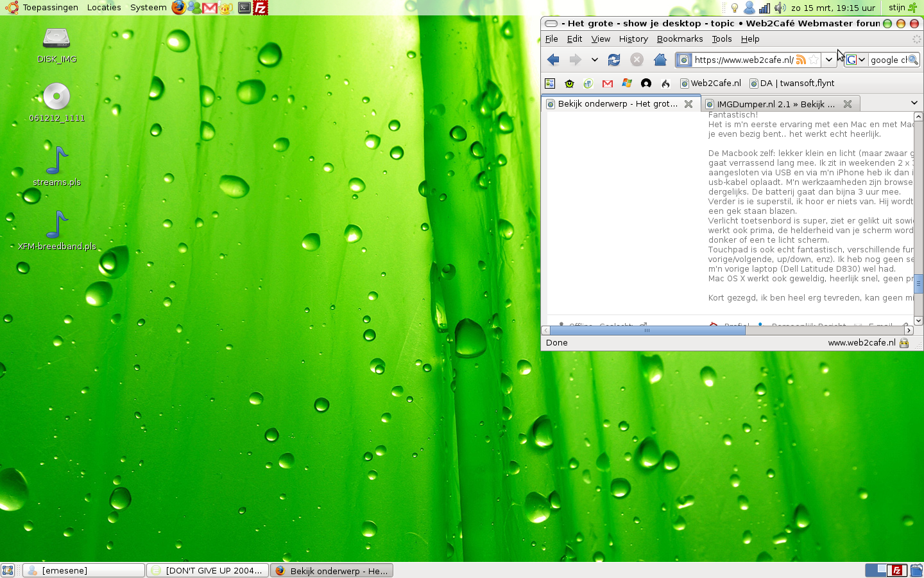Open the terminal launcher in top panel
Screen dimensions: 924x578
coord(244,8)
